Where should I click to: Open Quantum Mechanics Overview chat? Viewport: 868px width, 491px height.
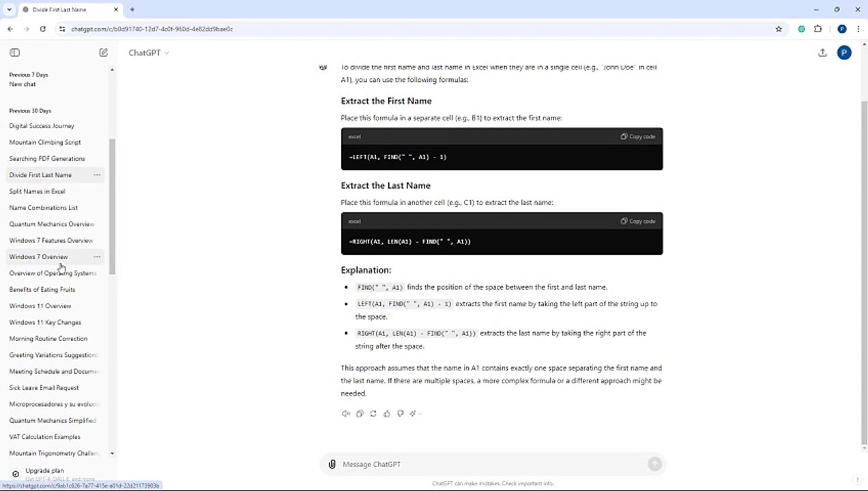tap(52, 224)
